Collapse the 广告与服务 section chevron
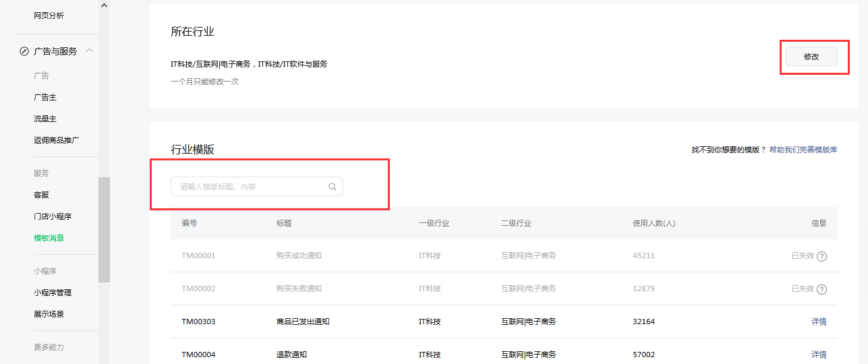The image size is (868, 364). [x=90, y=51]
